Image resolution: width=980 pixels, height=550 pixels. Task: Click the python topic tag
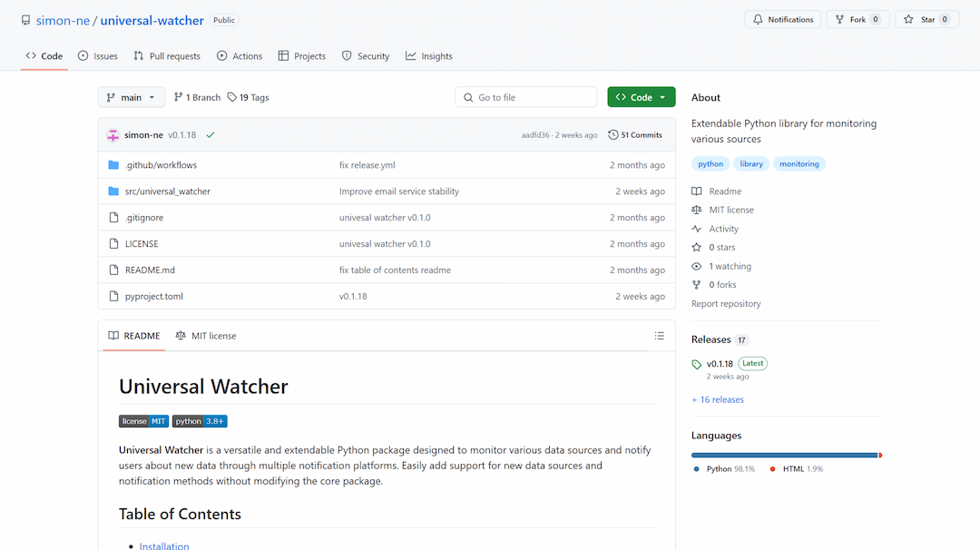(x=710, y=163)
